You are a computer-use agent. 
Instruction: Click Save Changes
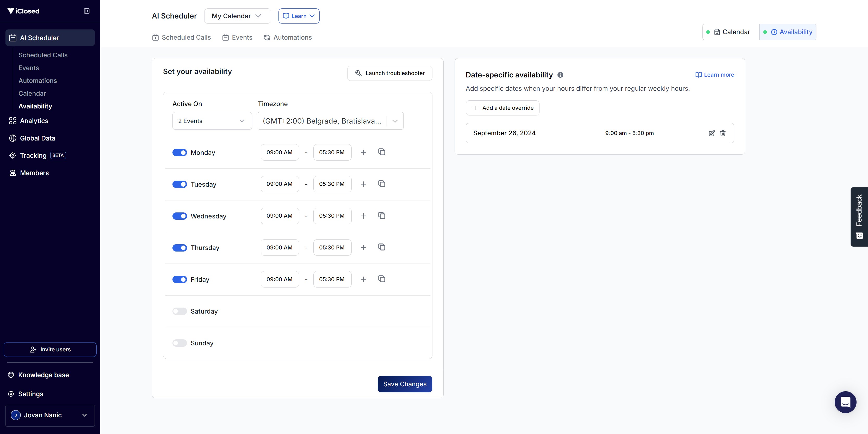point(404,384)
